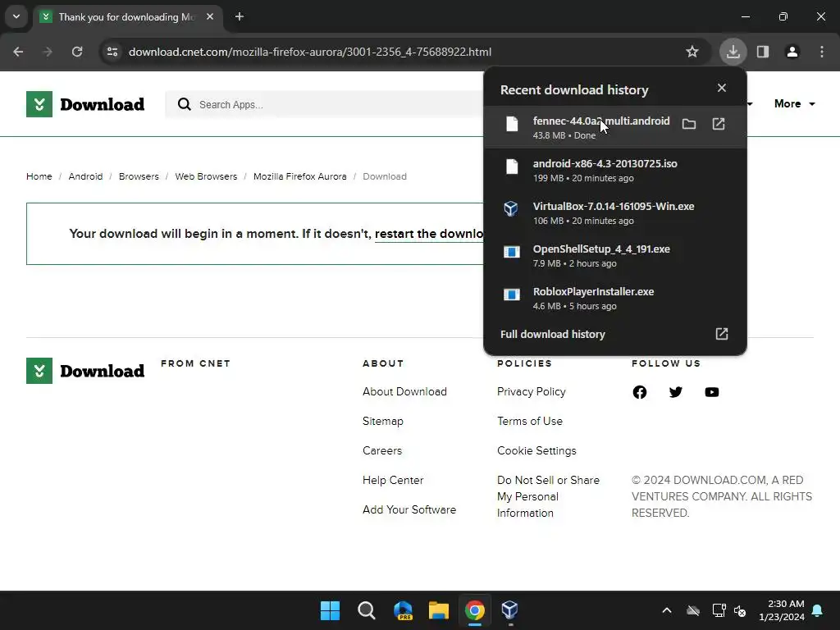840x630 pixels.
Task: Open full download history external icon
Action: click(722, 334)
